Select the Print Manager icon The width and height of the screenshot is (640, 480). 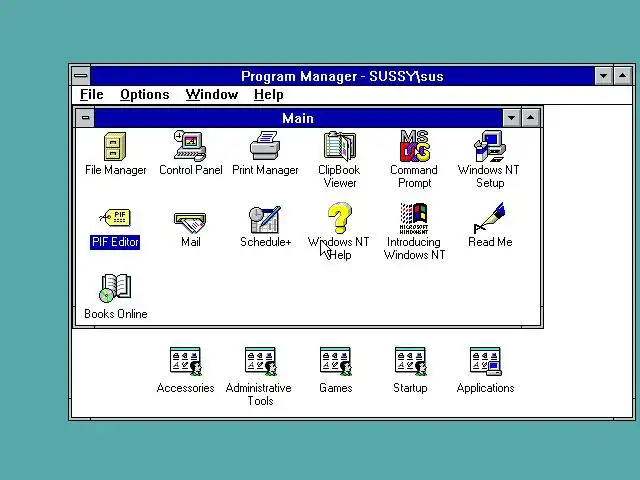click(x=265, y=146)
